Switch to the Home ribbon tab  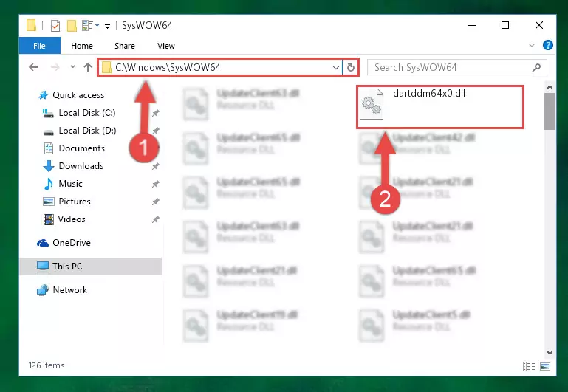coord(82,46)
